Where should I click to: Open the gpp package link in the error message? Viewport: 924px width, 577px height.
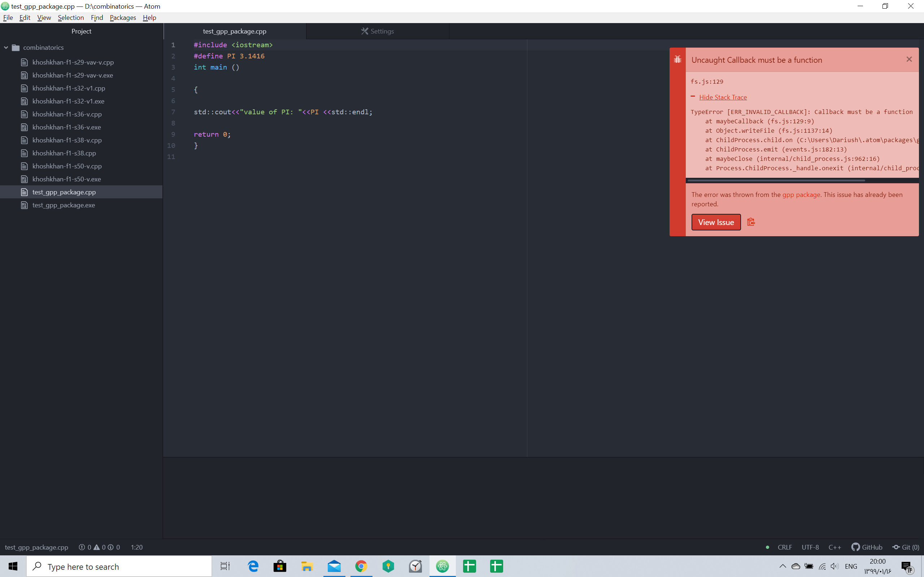point(801,194)
